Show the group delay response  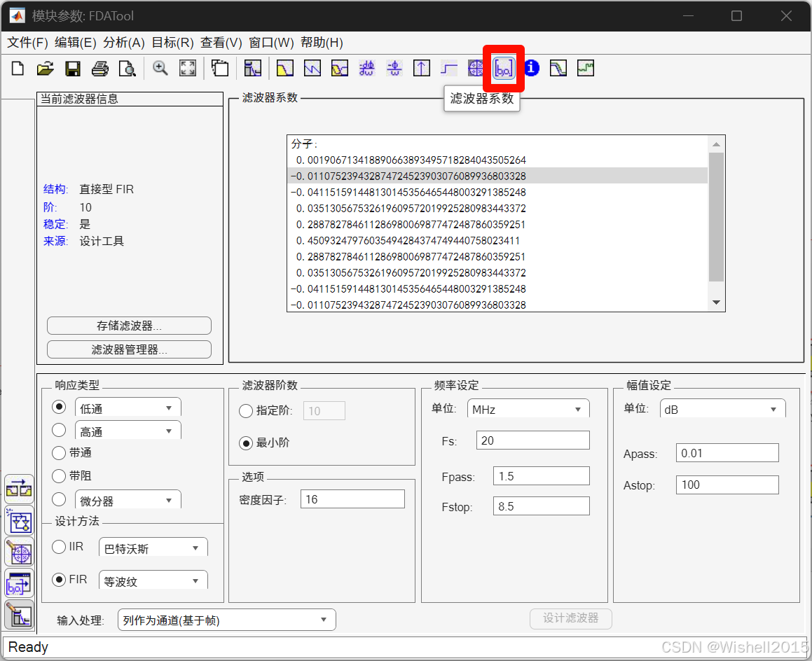click(x=366, y=69)
